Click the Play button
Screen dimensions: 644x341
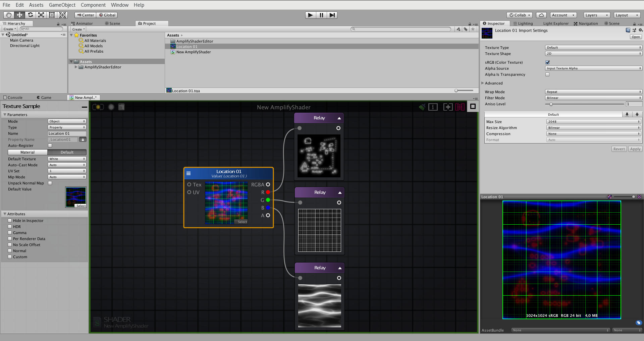pos(311,15)
